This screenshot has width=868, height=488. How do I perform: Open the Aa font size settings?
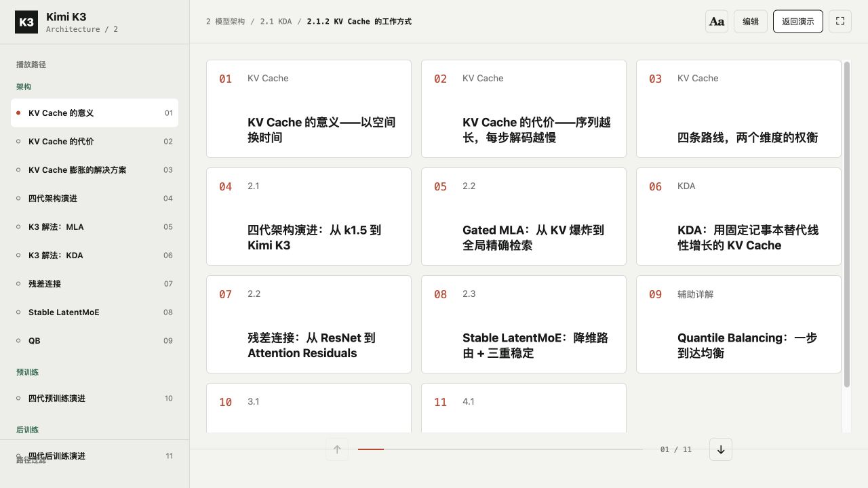(x=717, y=22)
